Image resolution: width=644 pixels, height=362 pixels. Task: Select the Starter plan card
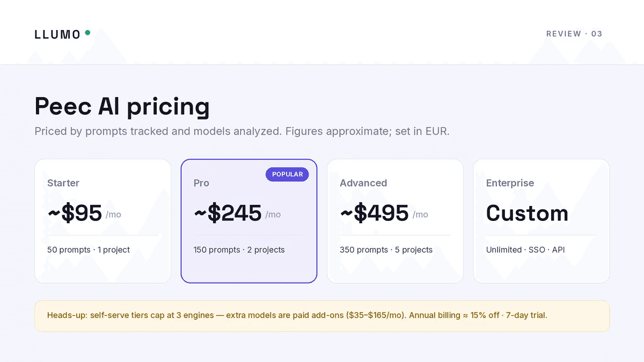103,221
